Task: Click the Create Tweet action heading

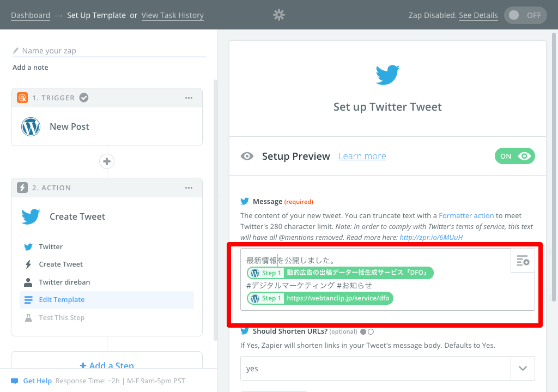Action: [x=77, y=216]
